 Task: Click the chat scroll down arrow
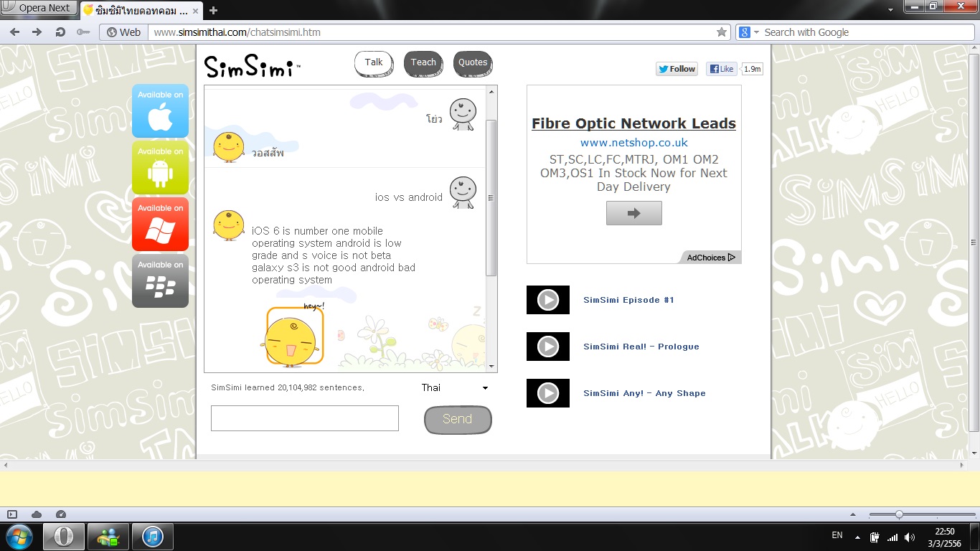pyautogui.click(x=491, y=367)
